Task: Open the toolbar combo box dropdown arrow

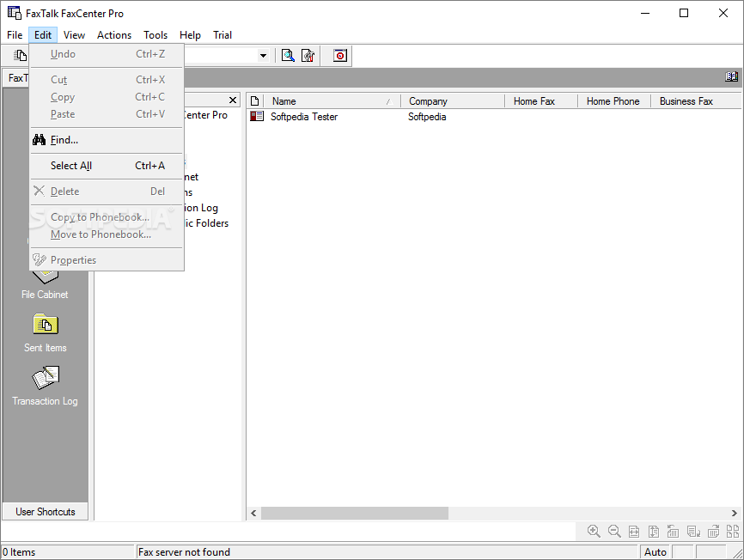Action: click(263, 56)
